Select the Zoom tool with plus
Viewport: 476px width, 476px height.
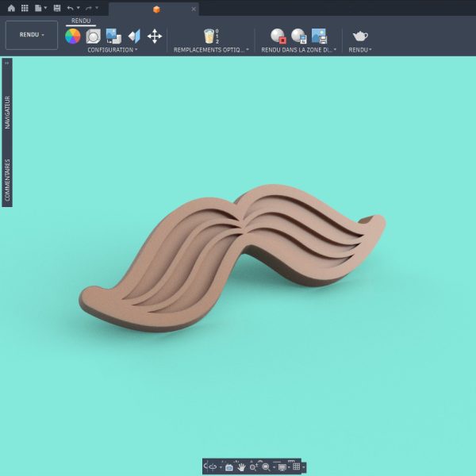[254, 466]
